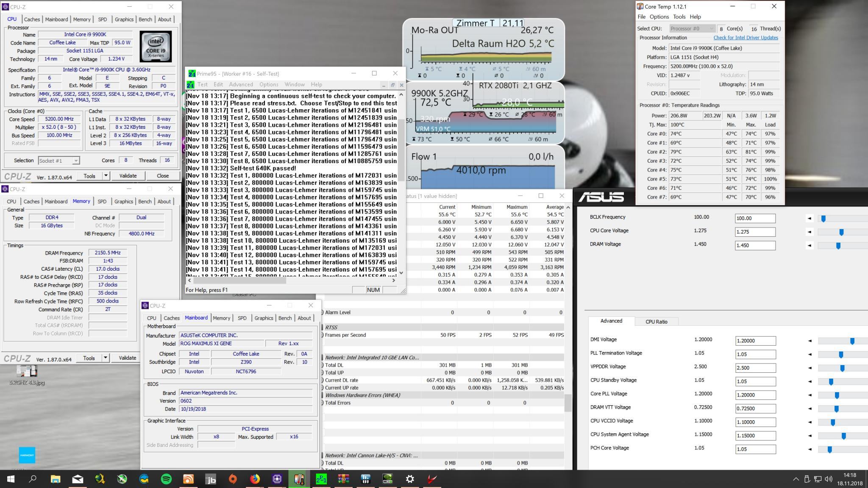
Task: Show hidden system tray icons
Action: (796, 479)
